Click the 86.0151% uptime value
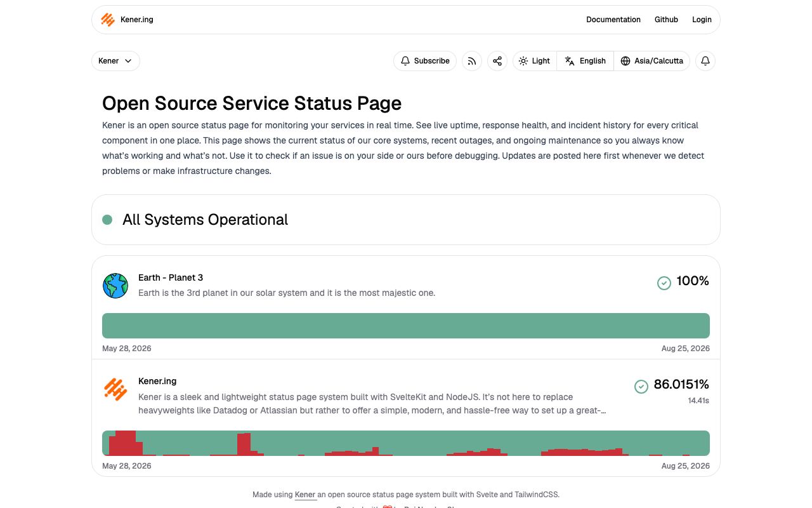812x508 pixels. 681,384
